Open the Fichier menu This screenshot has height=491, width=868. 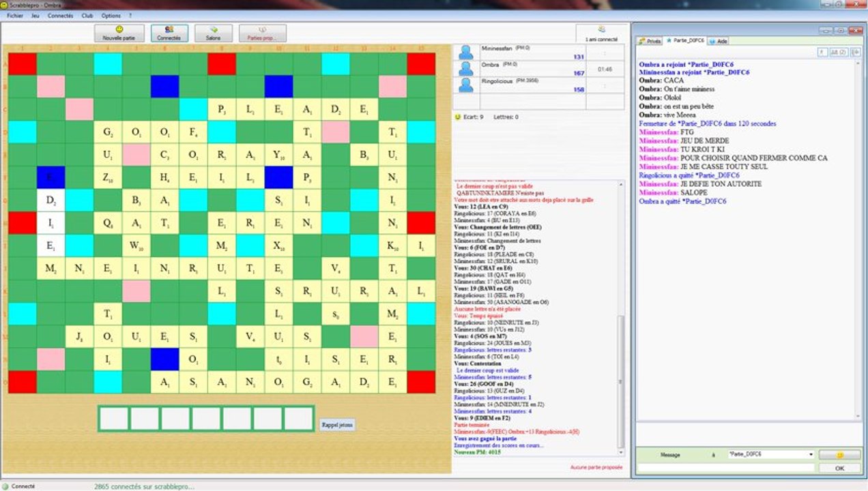[x=15, y=15]
